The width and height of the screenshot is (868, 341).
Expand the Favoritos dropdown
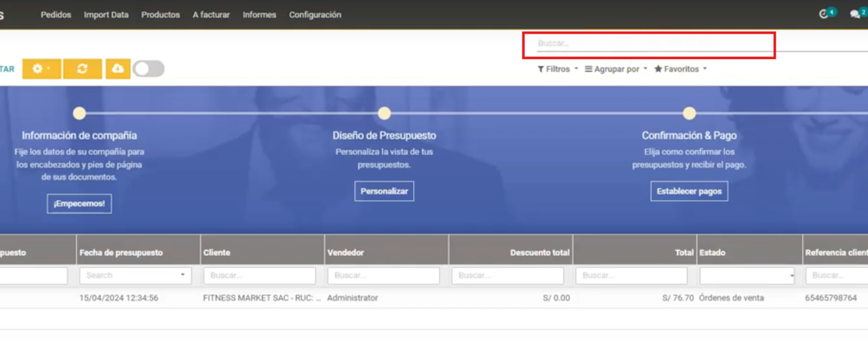coord(681,69)
